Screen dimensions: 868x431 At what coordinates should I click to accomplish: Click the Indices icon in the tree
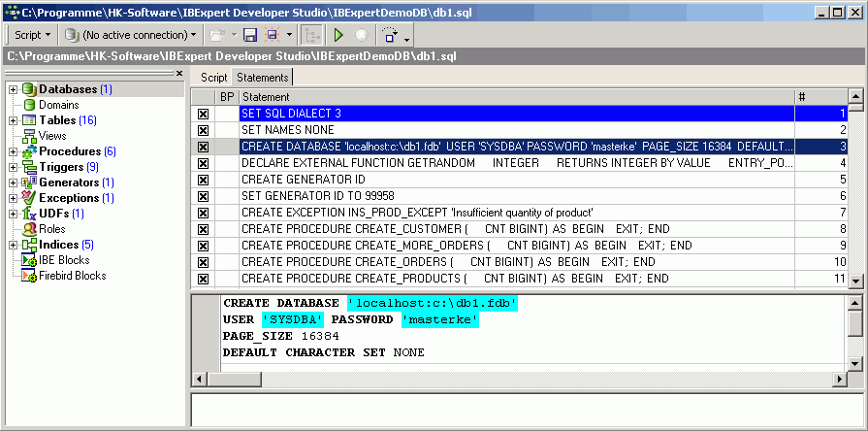[x=29, y=245]
